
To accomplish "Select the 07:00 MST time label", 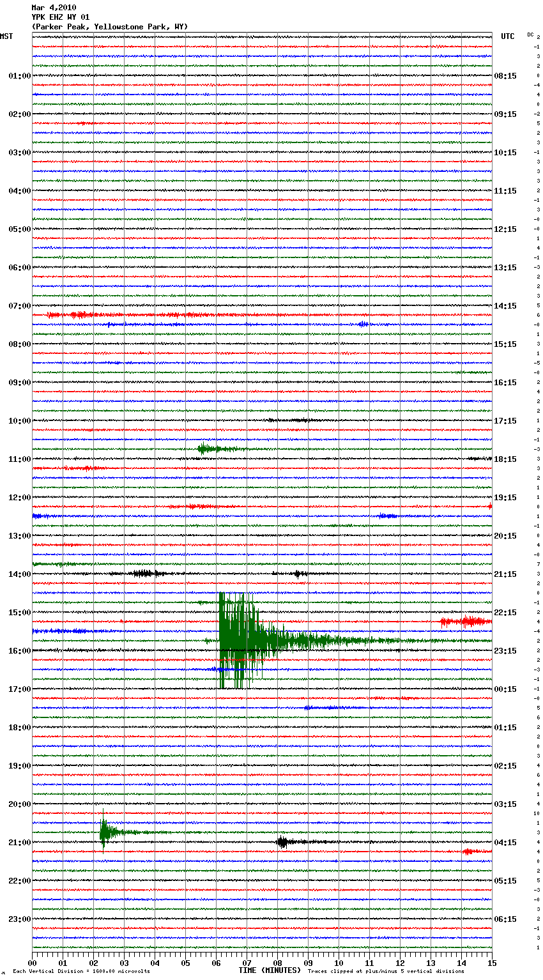I will pyautogui.click(x=20, y=306).
